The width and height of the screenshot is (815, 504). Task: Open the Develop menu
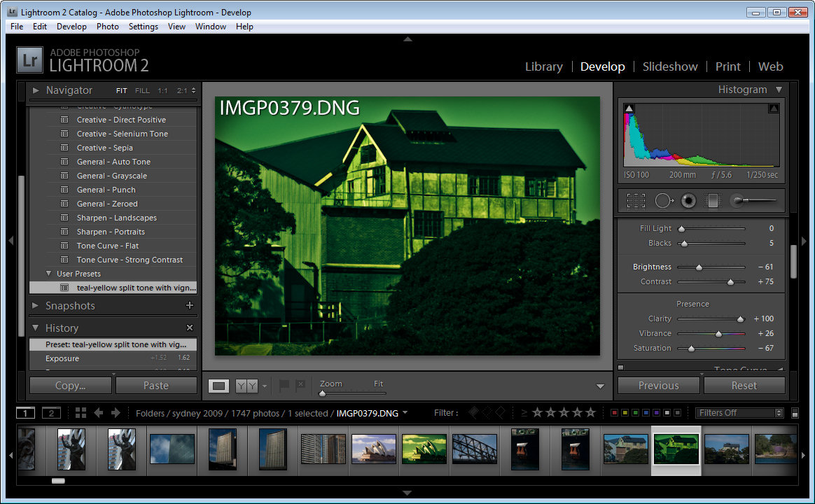(71, 27)
